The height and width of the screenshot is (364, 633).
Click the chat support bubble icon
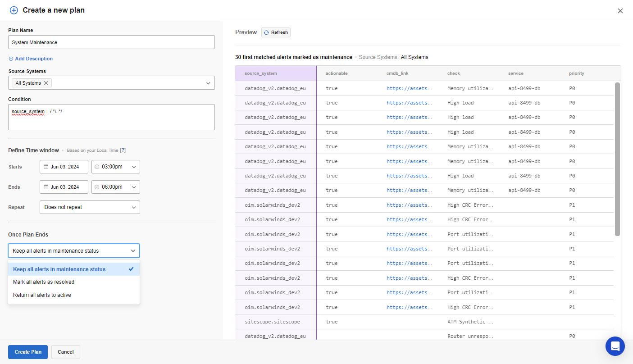coord(615,346)
